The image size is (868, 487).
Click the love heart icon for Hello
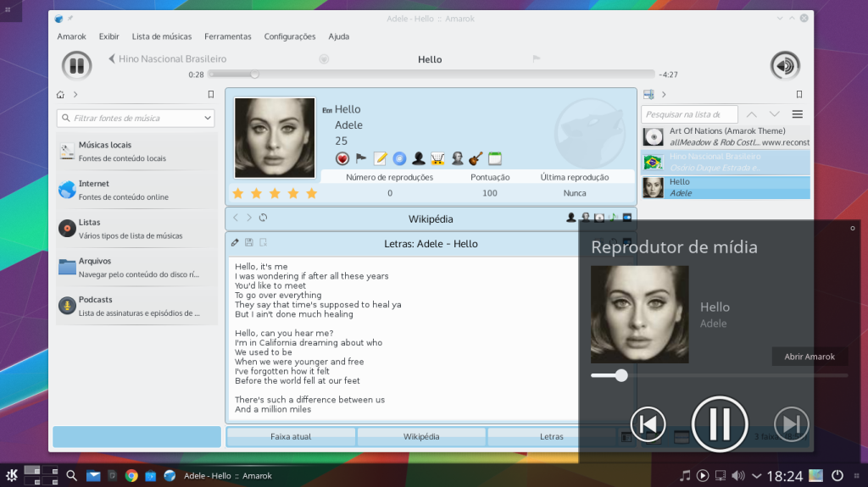tap(342, 159)
